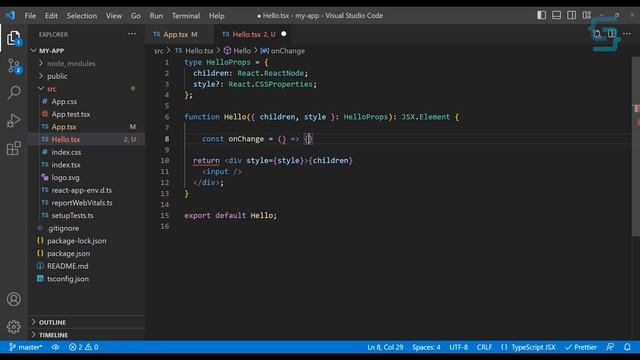This screenshot has height=360, width=640.
Task: Open the Explorer view in activity bar
Action: click(13, 38)
